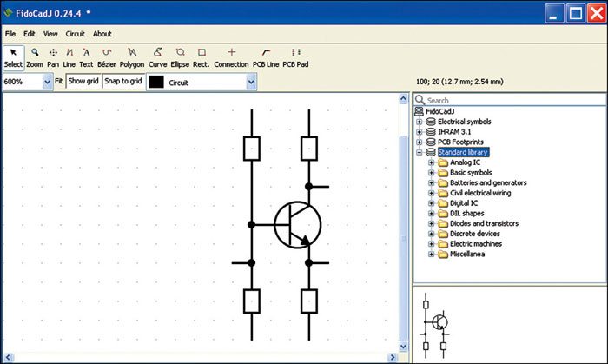Select the Polygon tool
Image resolution: width=608 pixels, height=364 pixels.
coord(132,57)
